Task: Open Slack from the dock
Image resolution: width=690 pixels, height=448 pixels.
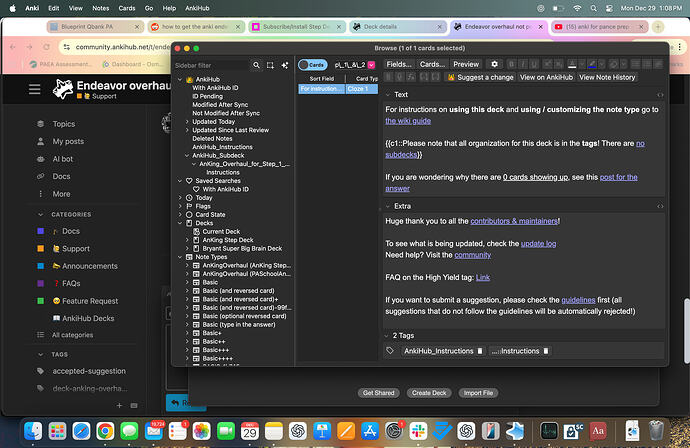Action: click(x=418, y=431)
